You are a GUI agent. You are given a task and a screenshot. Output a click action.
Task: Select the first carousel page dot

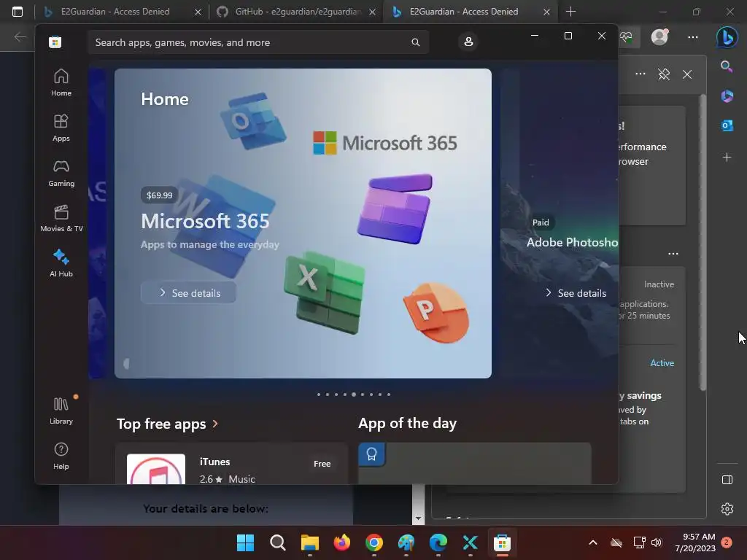pos(319,394)
